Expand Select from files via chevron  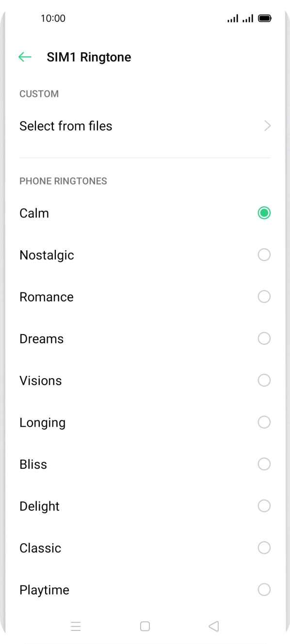[x=267, y=126]
